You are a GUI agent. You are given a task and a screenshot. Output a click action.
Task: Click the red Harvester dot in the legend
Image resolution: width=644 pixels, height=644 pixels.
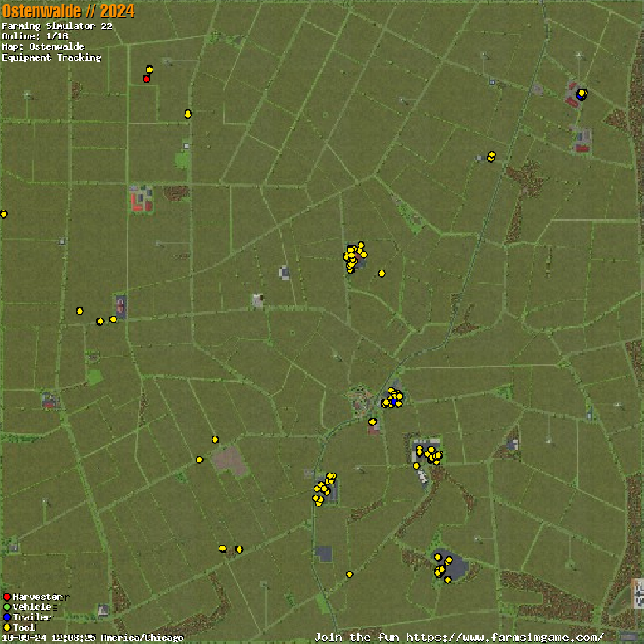[6, 597]
